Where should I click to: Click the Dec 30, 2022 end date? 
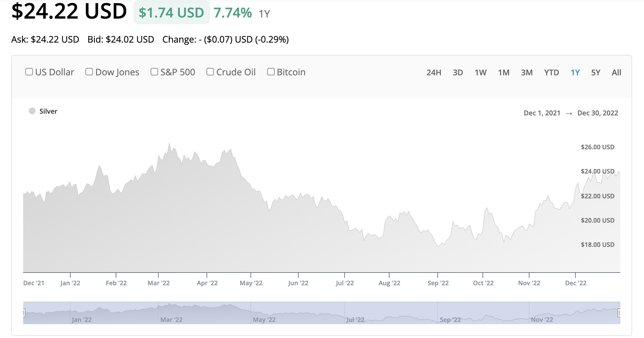tap(598, 113)
